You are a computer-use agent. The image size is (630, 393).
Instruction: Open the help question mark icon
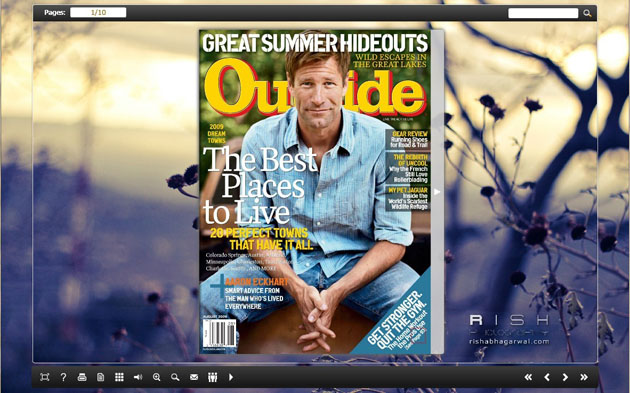tap(63, 377)
